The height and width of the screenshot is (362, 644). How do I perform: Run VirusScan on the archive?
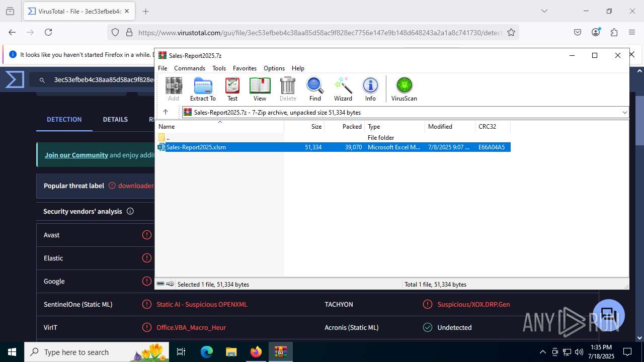404,89
